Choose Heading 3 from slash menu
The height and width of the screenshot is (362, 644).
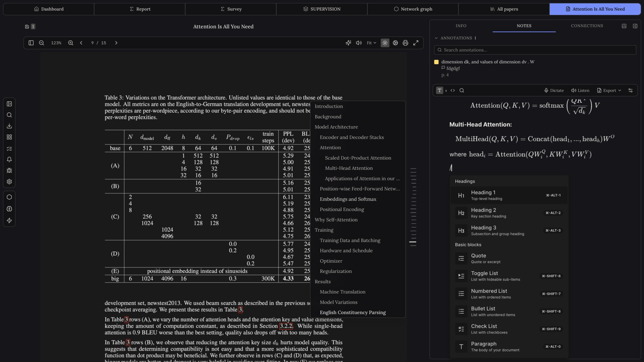pos(509,231)
